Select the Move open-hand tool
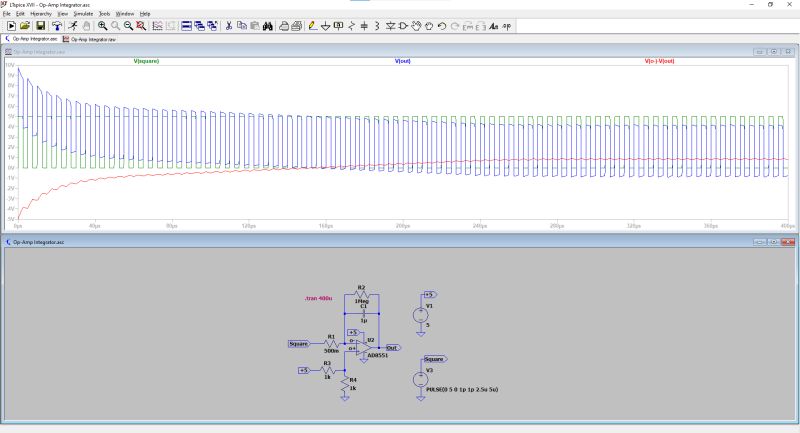 416,26
